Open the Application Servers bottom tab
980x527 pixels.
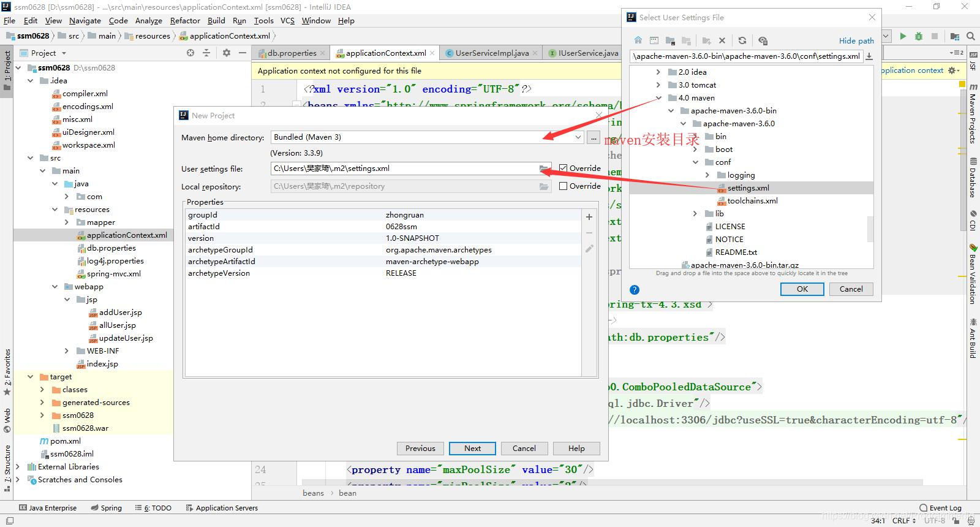222,507
